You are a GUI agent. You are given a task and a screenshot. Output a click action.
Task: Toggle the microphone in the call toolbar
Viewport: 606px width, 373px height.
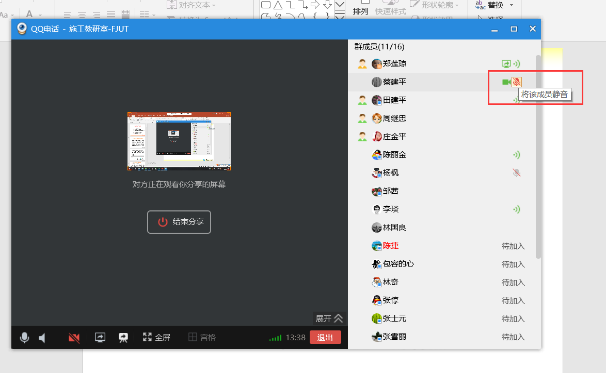24,337
